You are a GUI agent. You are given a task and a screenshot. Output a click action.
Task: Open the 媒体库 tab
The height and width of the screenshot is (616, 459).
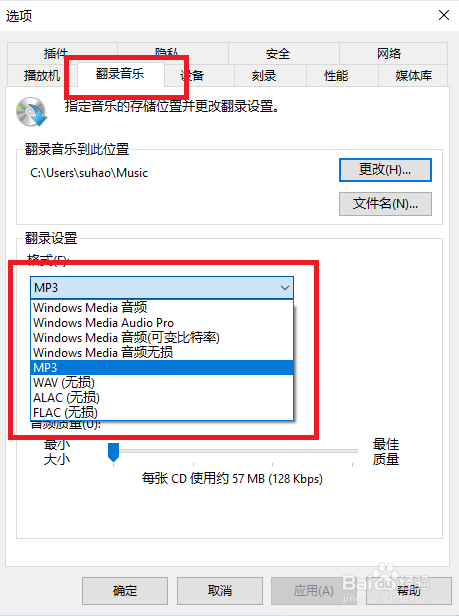pyautogui.click(x=413, y=75)
